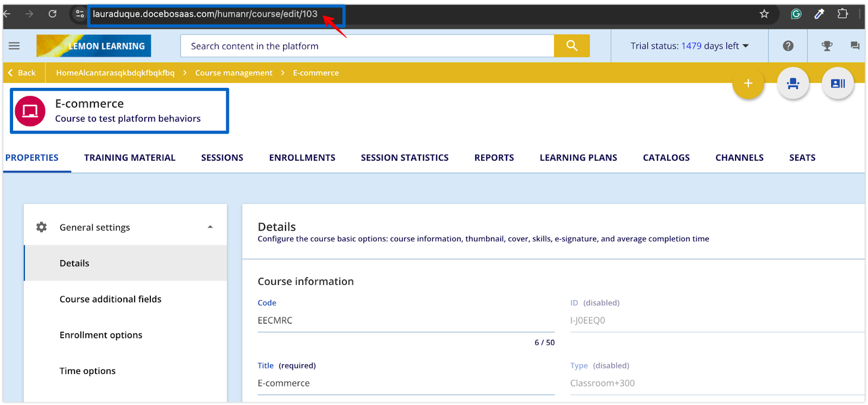This screenshot has height=405, width=868.
Task: Reload the page in browser
Action: pos(53,14)
